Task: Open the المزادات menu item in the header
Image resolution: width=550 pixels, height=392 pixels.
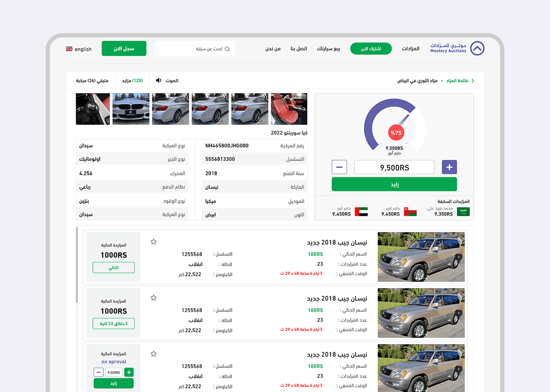Action: coord(411,48)
